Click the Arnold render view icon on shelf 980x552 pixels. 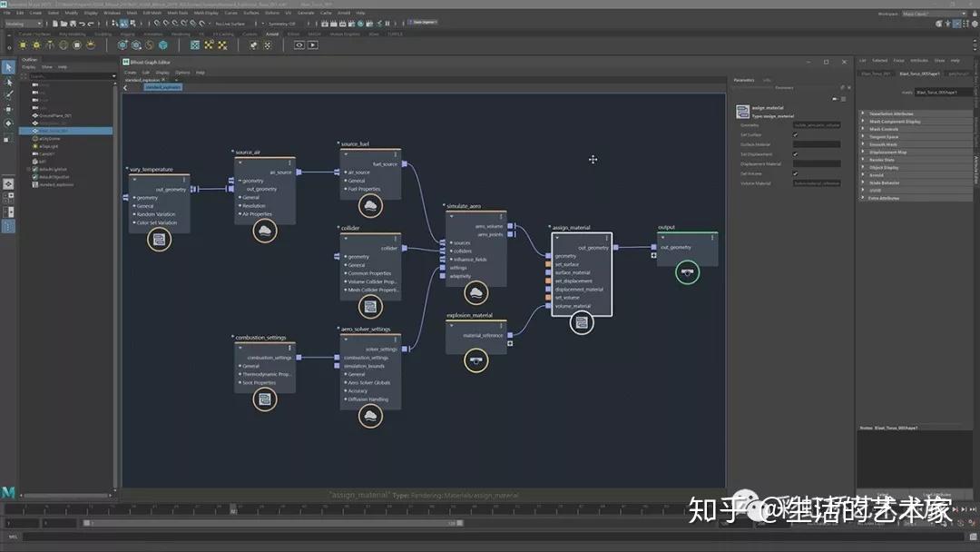click(299, 44)
